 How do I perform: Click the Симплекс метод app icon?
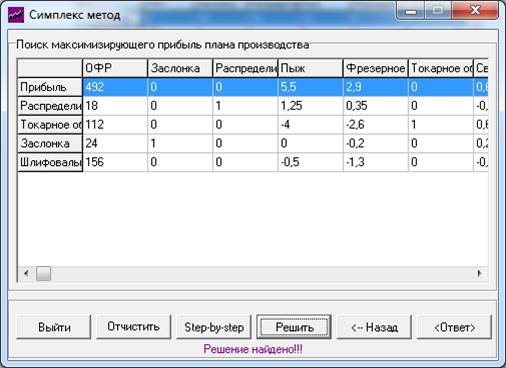(x=16, y=15)
